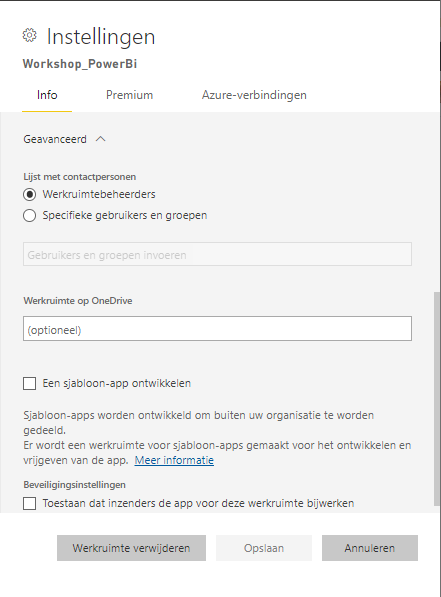Image resolution: width=441 pixels, height=597 pixels.
Task: Choose Specifieke gebruikers en groepen radio option
Action: (x=30, y=215)
